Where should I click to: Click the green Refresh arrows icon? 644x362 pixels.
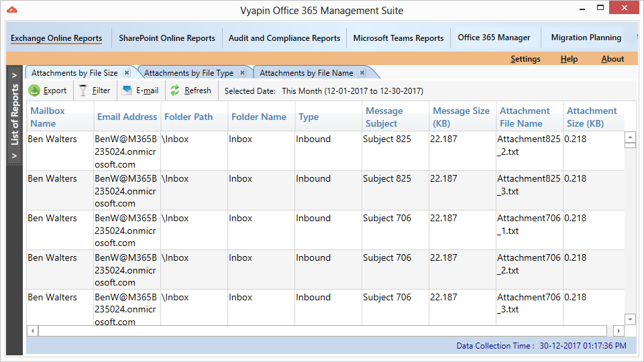(x=175, y=90)
